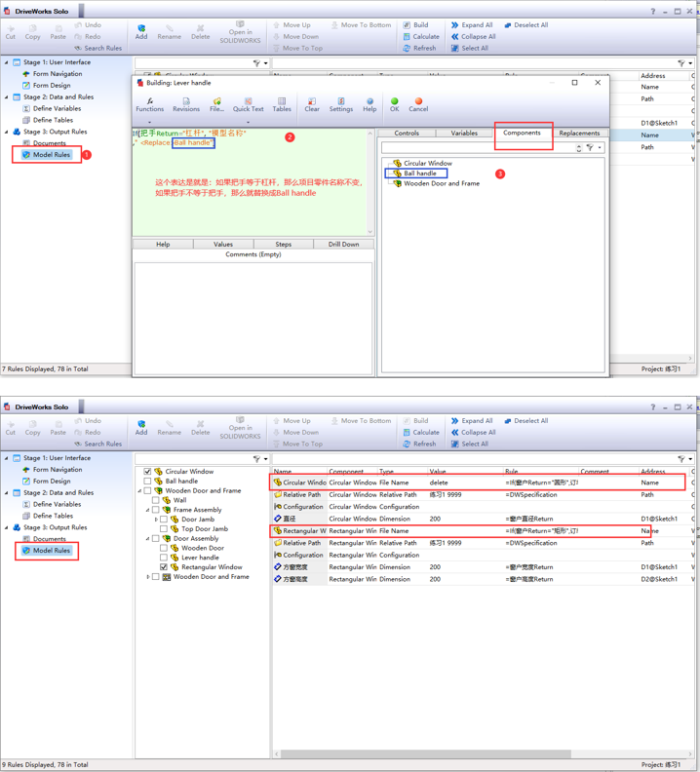
Task: Click Build in the window behind Building dialog
Action: click(415, 24)
